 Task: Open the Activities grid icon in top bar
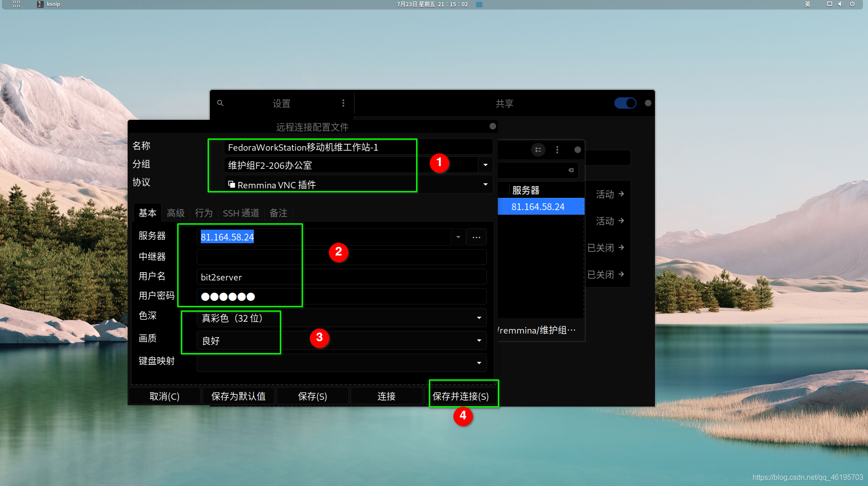16,4
